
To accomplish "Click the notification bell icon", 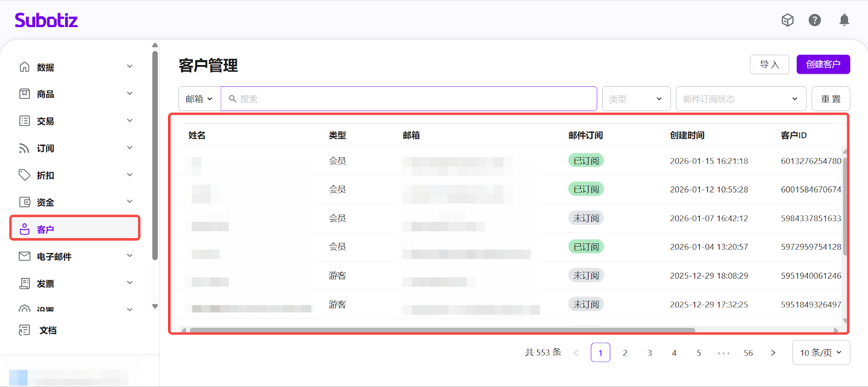I will point(844,21).
